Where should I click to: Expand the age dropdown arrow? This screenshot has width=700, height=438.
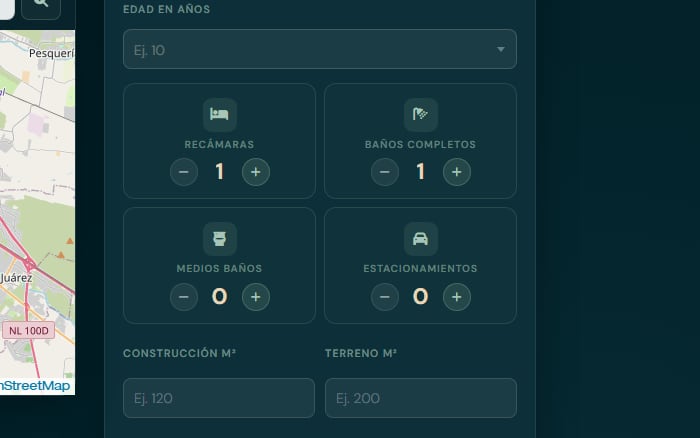pyautogui.click(x=501, y=49)
